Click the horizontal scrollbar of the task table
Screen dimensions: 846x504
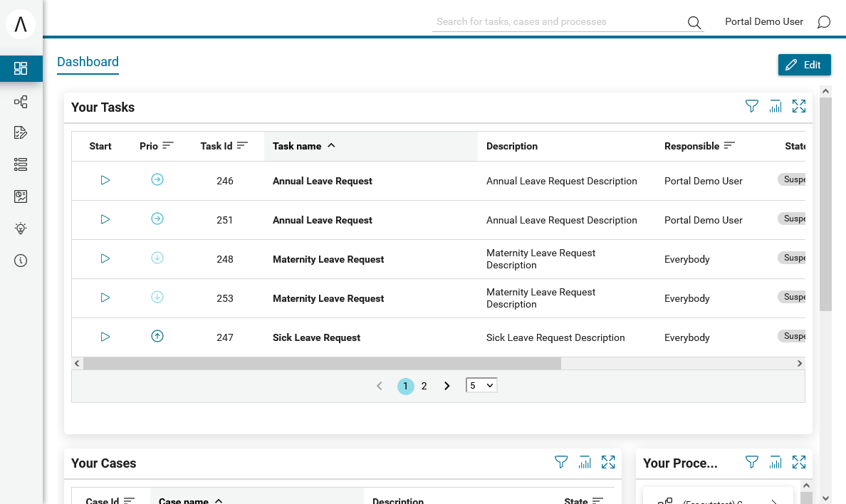click(x=322, y=364)
